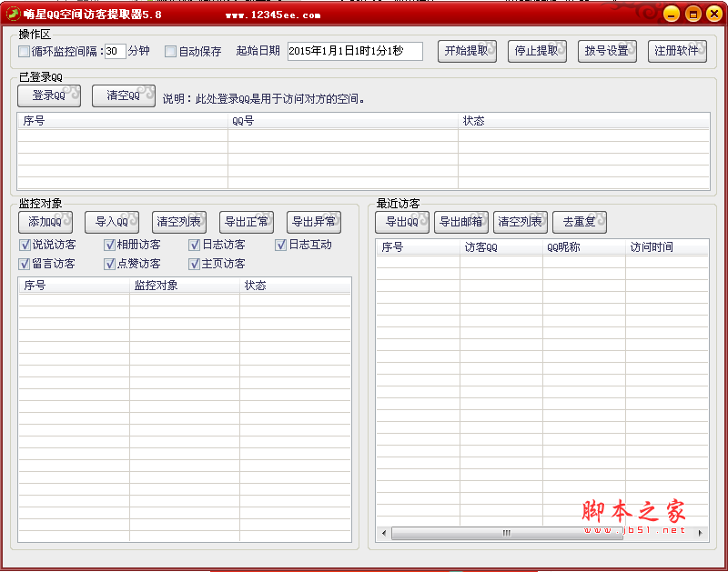Minimize the window with yellow button
Viewport: 728px width, 572px height.
tap(672, 15)
